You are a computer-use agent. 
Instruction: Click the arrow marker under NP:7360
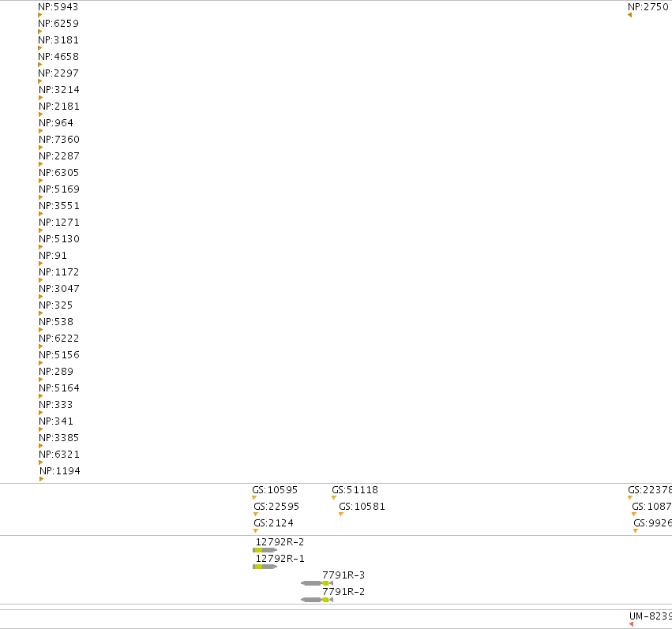[41, 148]
